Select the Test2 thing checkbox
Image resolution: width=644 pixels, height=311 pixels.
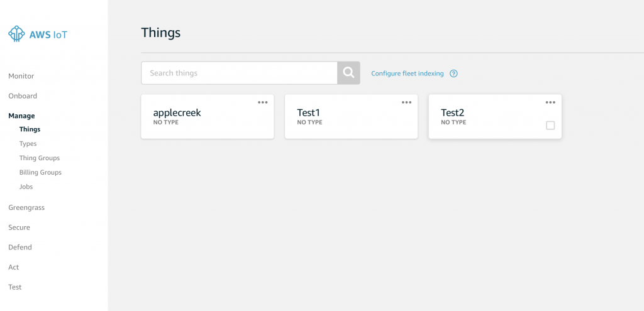pyautogui.click(x=550, y=126)
